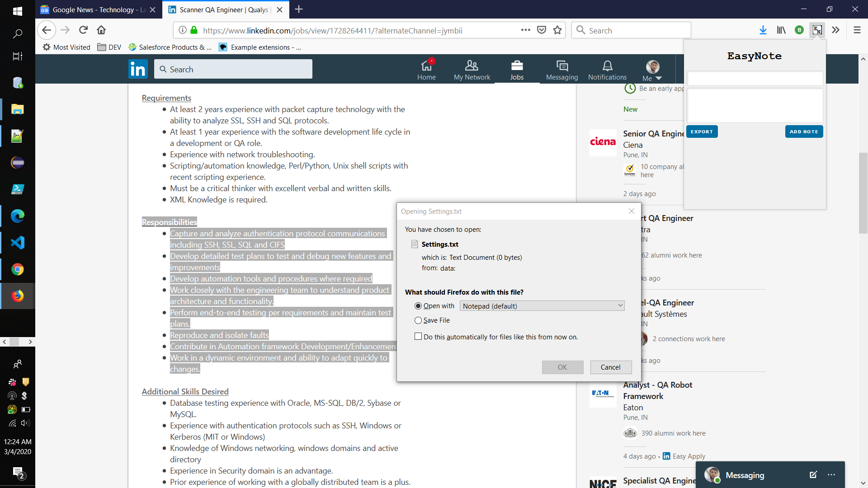Click the ADD NOTE button in EasyNote
The image size is (868, 488).
click(x=804, y=131)
